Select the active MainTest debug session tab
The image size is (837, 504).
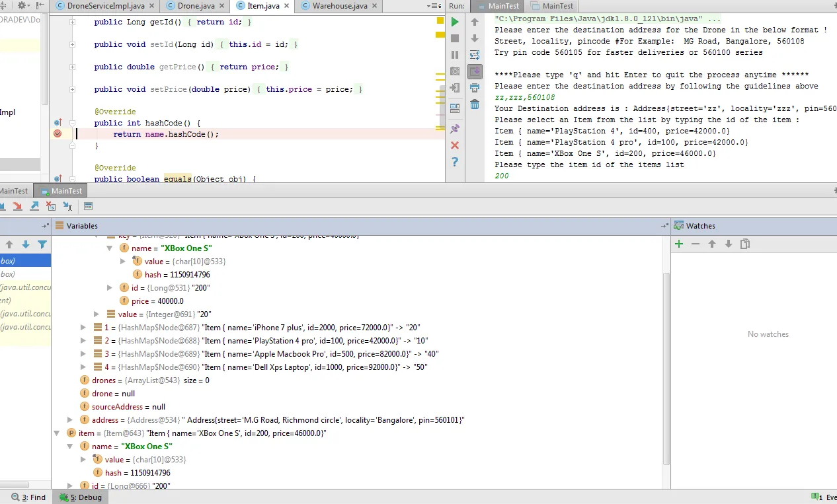[x=61, y=191]
